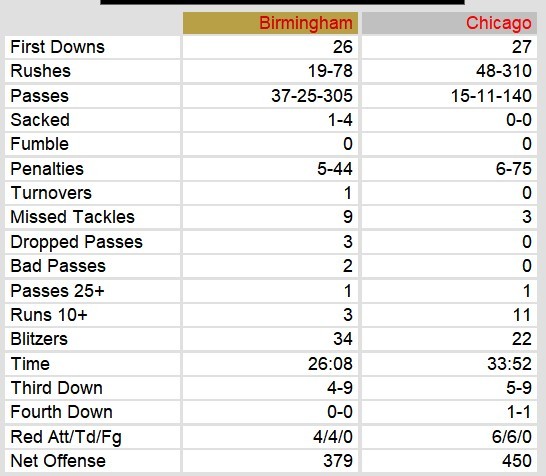The width and height of the screenshot is (546, 476).
Task: Select Chicago's penalties value 6-75
Action: [x=514, y=169]
